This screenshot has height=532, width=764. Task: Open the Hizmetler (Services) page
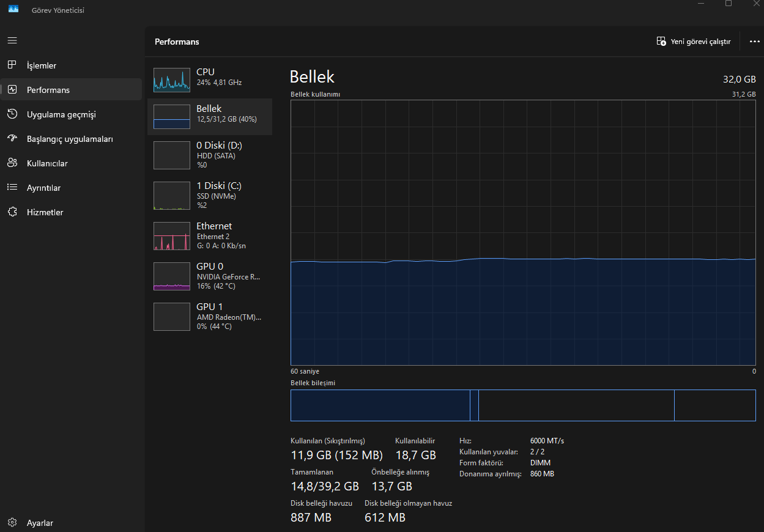coord(46,212)
